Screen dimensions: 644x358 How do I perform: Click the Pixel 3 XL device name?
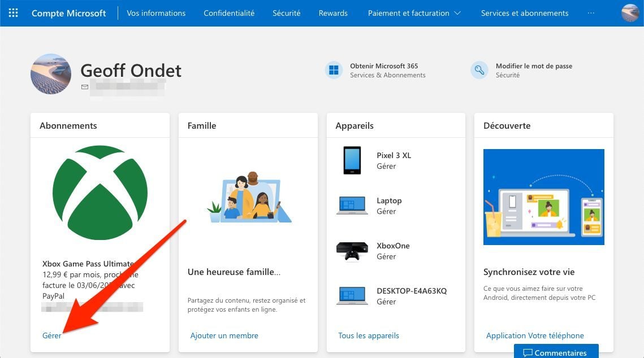tap(394, 155)
